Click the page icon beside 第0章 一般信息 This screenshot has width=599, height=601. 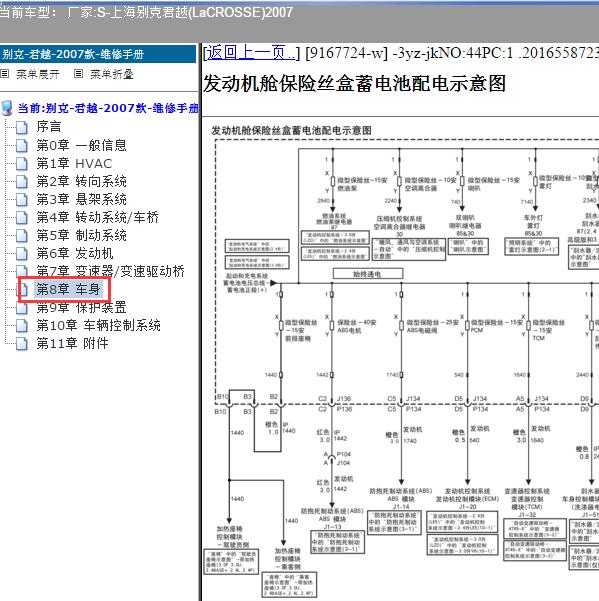pos(22,145)
